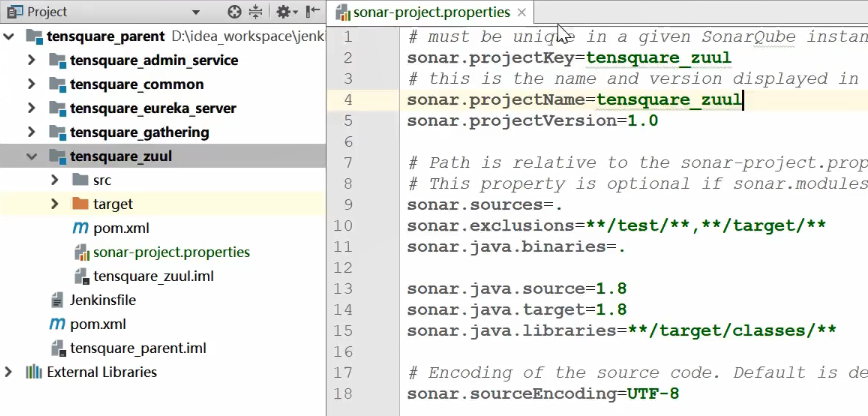Click line number 12 in the gutter
The image size is (868, 416).
(x=343, y=268)
